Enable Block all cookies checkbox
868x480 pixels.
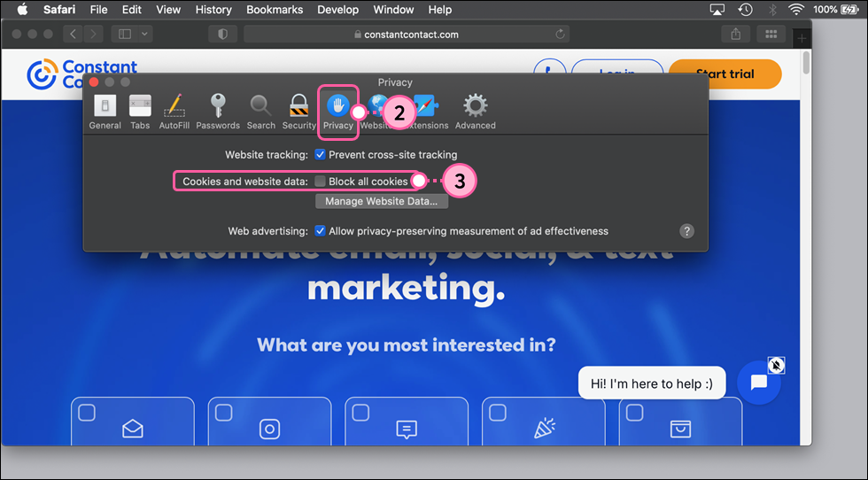(320, 181)
